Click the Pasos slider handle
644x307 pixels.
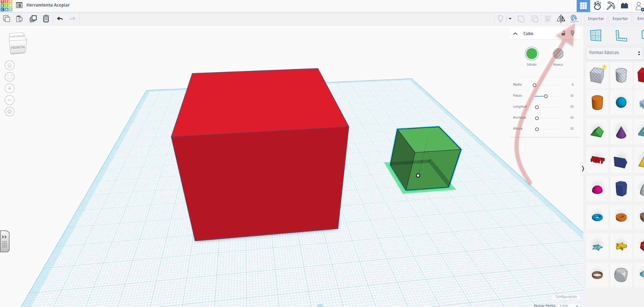click(546, 96)
